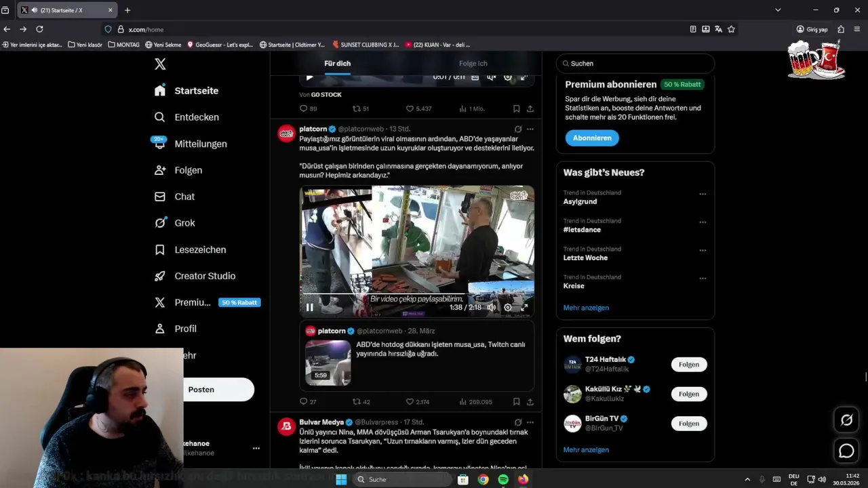Screen dimensions: 868x488
Task: Open the #letsdance trend
Action: (x=582, y=230)
